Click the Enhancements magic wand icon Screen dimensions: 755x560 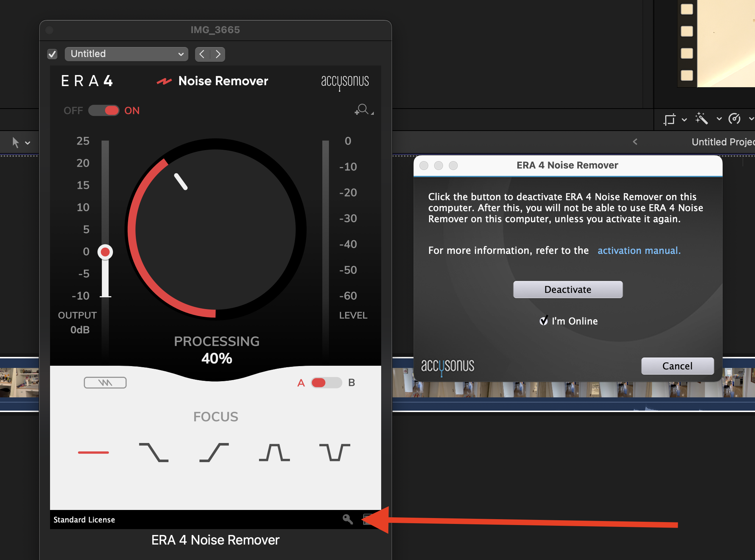pyautogui.click(x=702, y=119)
